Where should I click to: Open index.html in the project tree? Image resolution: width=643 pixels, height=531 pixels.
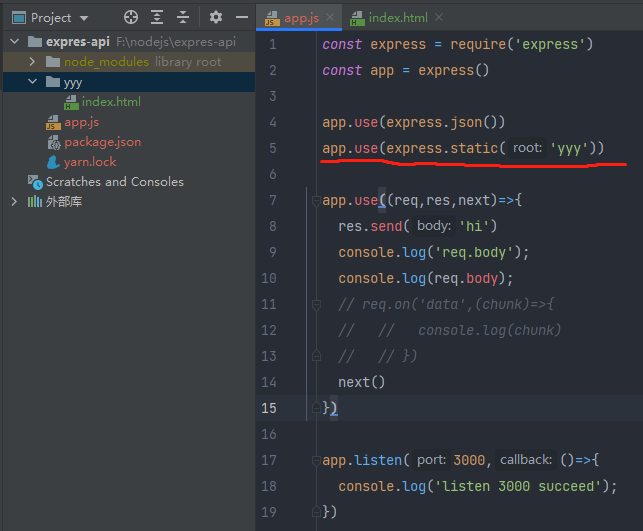tap(111, 102)
